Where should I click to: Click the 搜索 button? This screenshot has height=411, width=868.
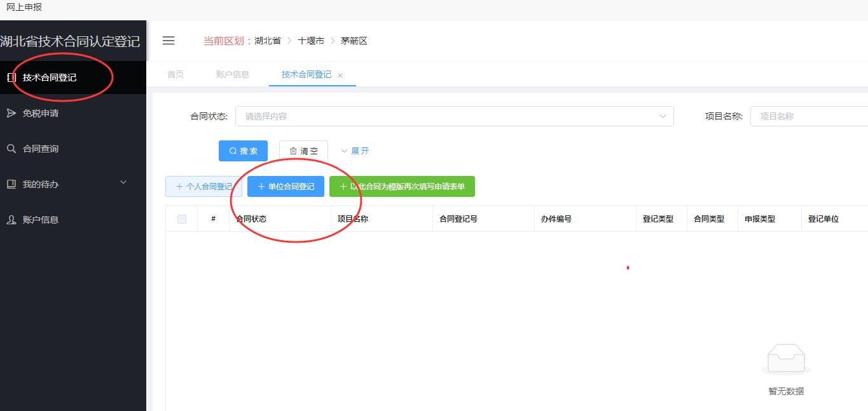click(x=243, y=151)
